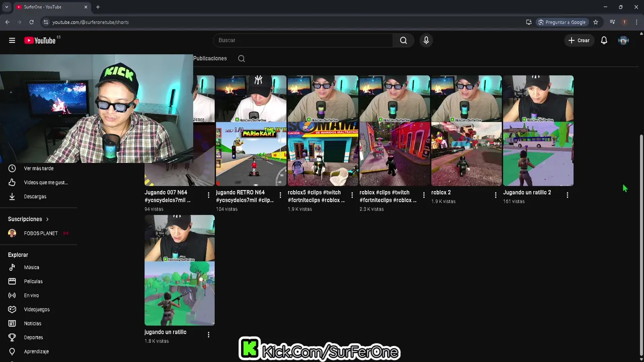Play the roblox5 short thumbnail

pos(323,131)
